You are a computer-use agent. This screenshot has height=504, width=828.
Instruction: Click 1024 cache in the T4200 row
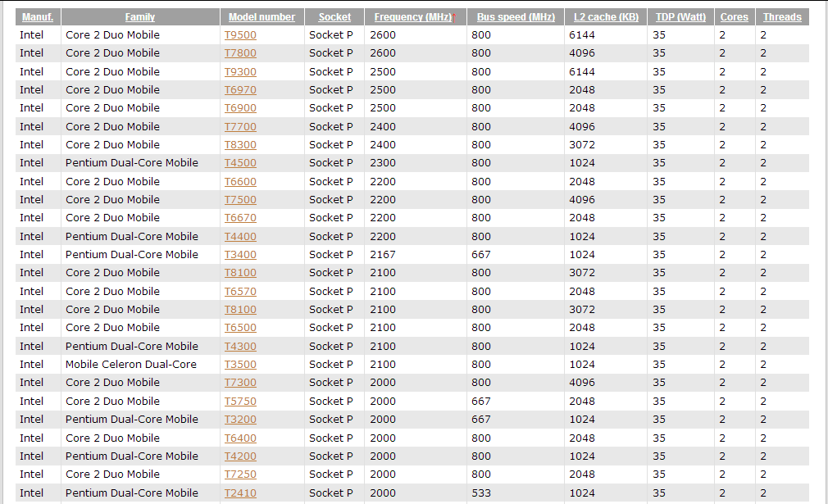582,456
